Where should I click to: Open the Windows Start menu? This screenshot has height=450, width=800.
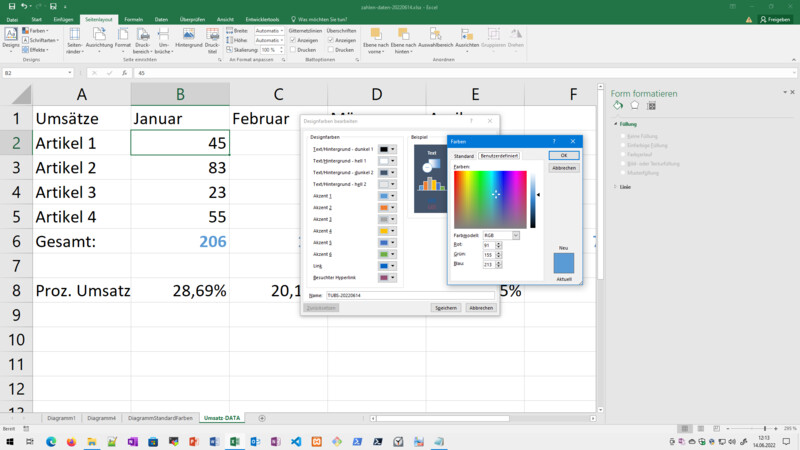click(x=10, y=441)
